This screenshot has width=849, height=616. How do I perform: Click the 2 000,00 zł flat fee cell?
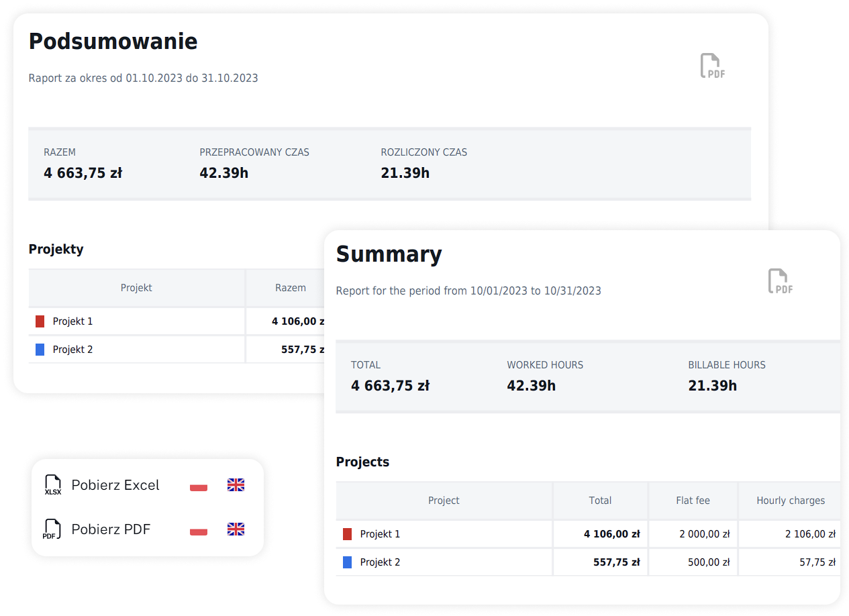coord(704,534)
